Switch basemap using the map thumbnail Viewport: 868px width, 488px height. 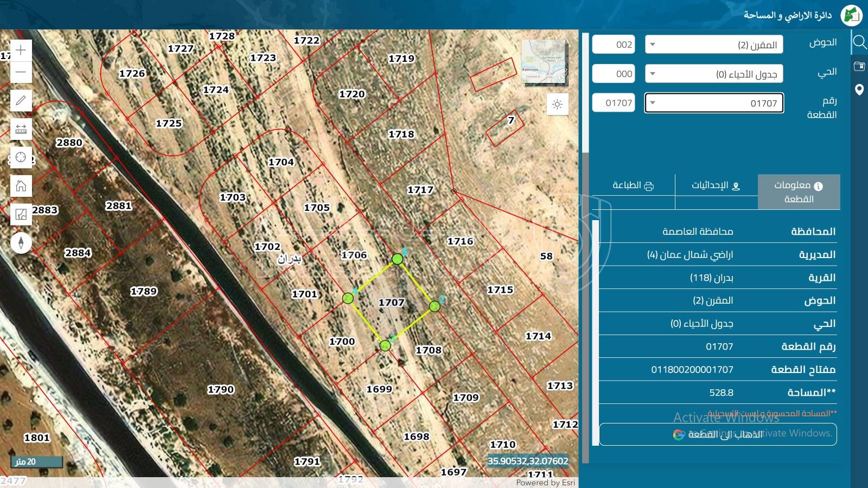point(544,63)
